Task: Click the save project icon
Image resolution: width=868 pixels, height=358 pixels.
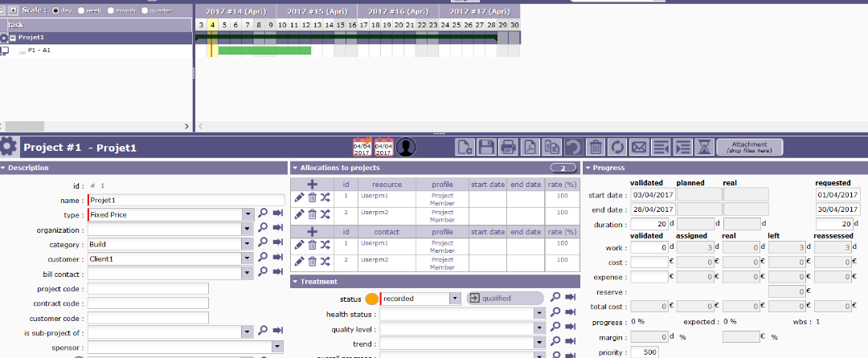Action: (x=486, y=147)
